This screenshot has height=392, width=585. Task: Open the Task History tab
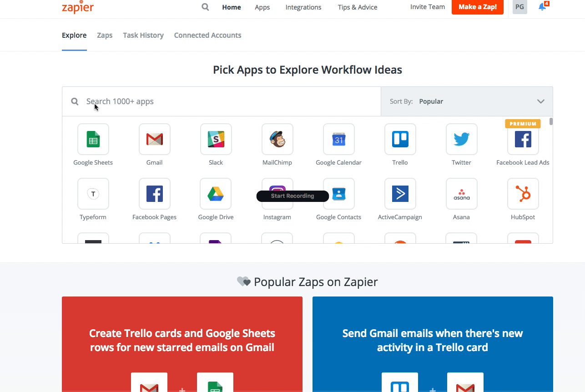[143, 35]
